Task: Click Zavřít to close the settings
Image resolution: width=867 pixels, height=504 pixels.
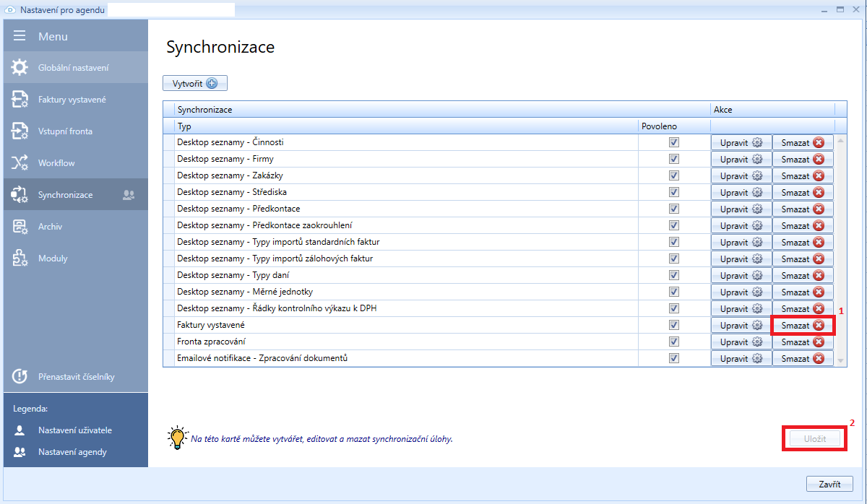Action: click(x=829, y=484)
